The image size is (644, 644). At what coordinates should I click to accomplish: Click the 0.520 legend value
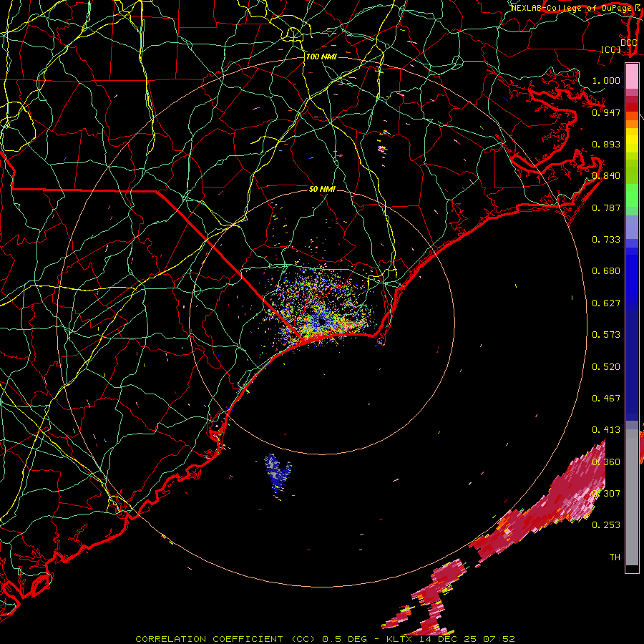click(x=606, y=366)
